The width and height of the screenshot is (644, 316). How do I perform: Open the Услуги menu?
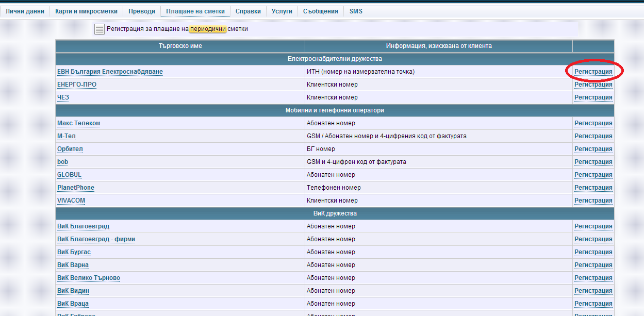(282, 11)
